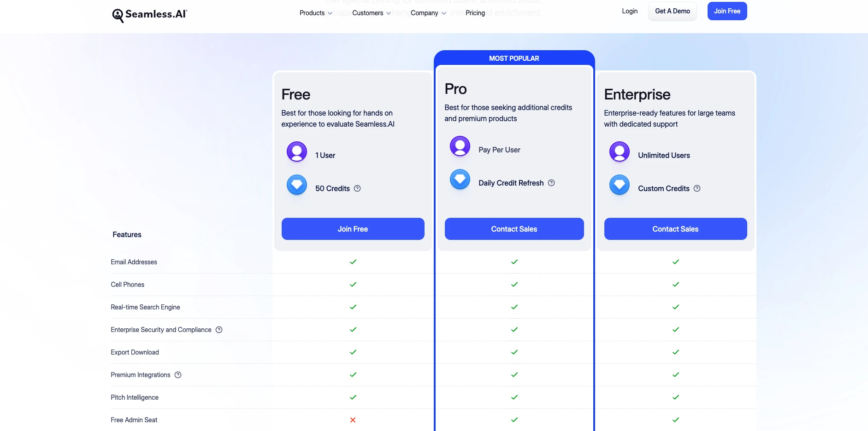Click the Pitch Intelligence feature label
The image size is (868, 431).
135,397
